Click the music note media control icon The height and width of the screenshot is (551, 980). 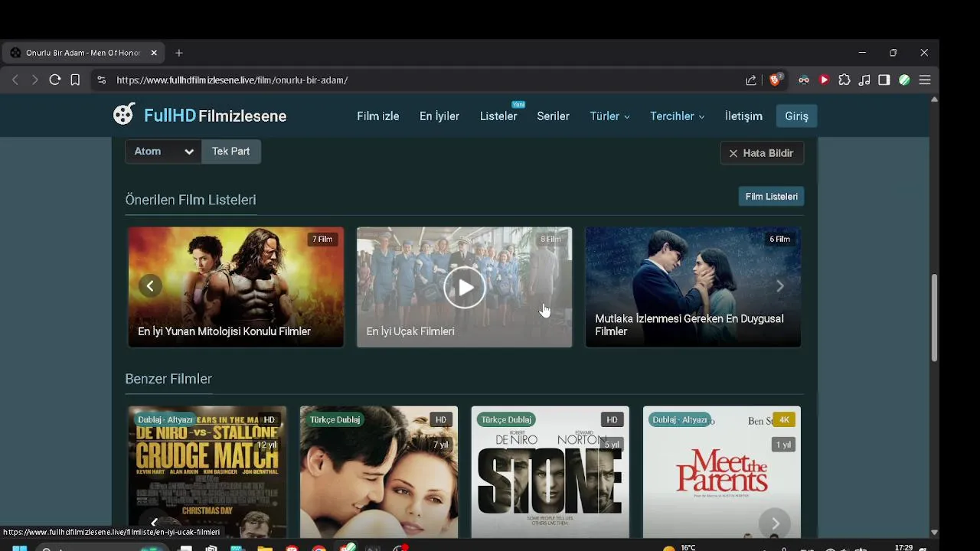pyautogui.click(x=864, y=80)
